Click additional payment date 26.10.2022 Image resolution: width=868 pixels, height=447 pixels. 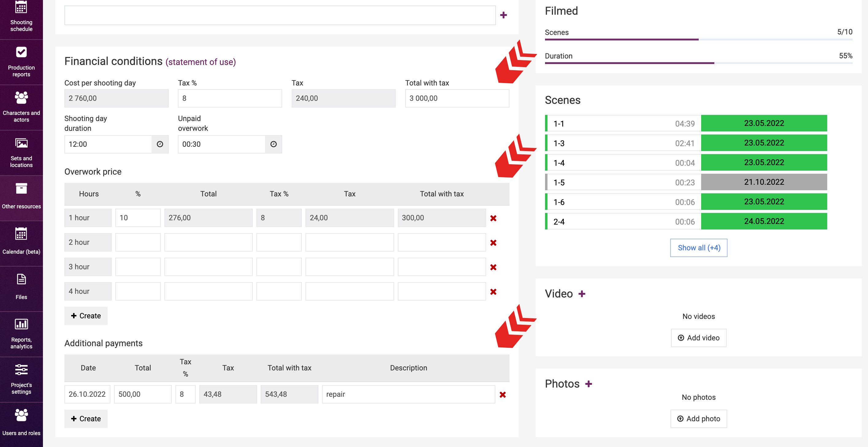click(x=87, y=394)
